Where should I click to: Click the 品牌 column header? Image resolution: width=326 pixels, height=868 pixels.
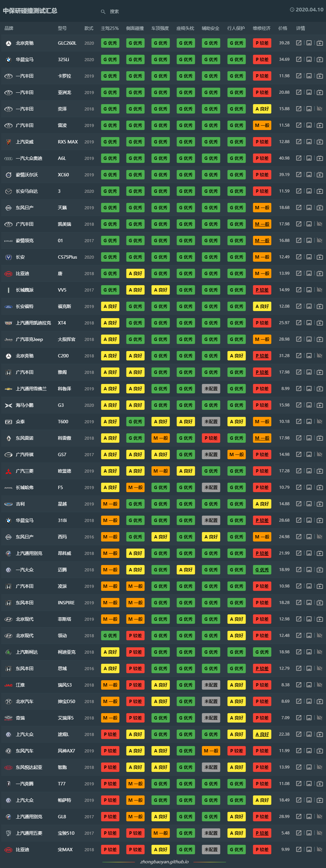coord(9,28)
